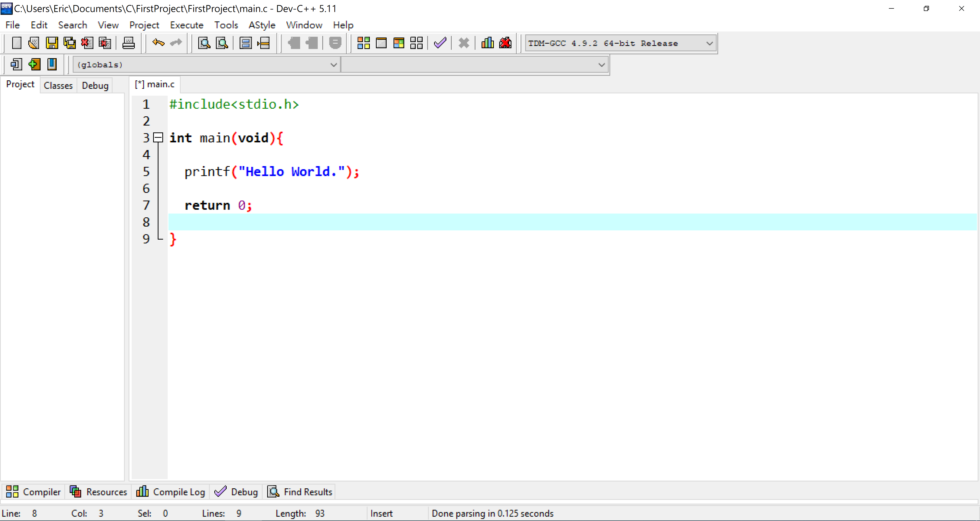Click the Undo arrow icon
The width and height of the screenshot is (980, 521).
(x=158, y=43)
